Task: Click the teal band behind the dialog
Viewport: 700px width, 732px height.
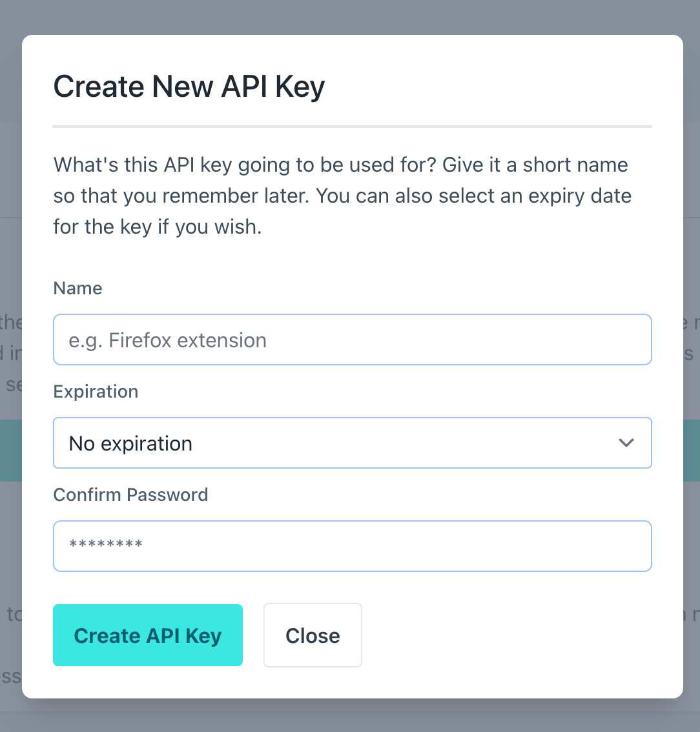Action: pyautogui.click(x=691, y=450)
